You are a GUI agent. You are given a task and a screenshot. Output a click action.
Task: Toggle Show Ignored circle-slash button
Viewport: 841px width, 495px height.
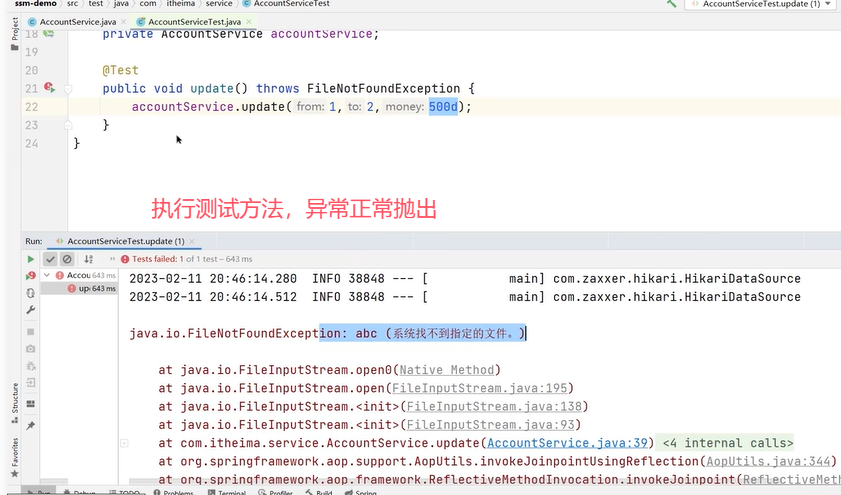[x=67, y=259]
